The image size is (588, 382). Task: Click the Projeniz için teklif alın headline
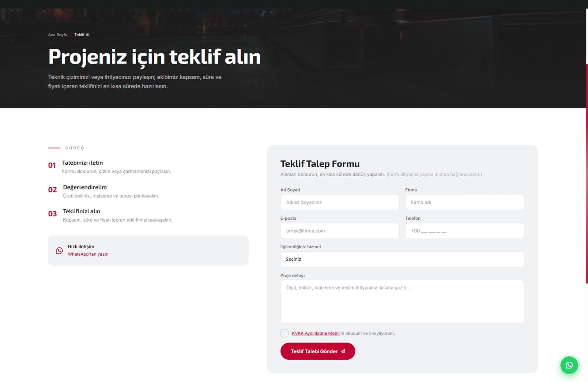154,57
